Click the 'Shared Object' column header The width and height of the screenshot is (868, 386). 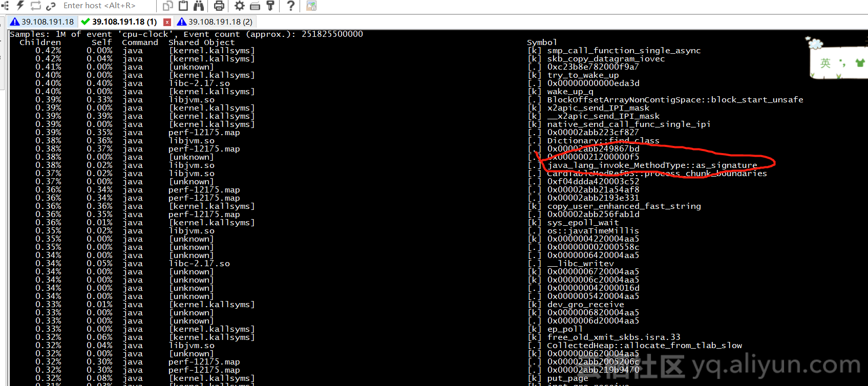click(x=201, y=42)
